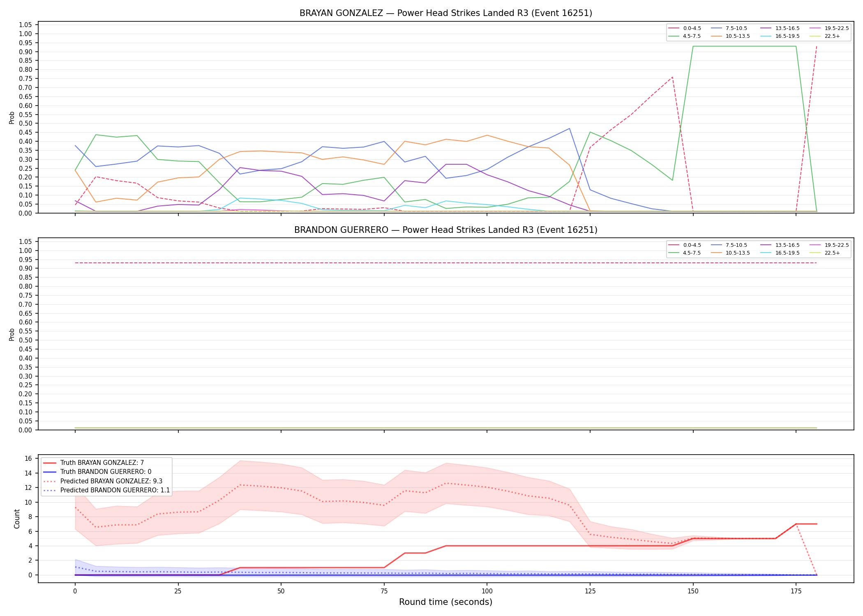Click the 25 tick on the round time axis
This screenshot has width=863, height=616.
coord(178,591)
